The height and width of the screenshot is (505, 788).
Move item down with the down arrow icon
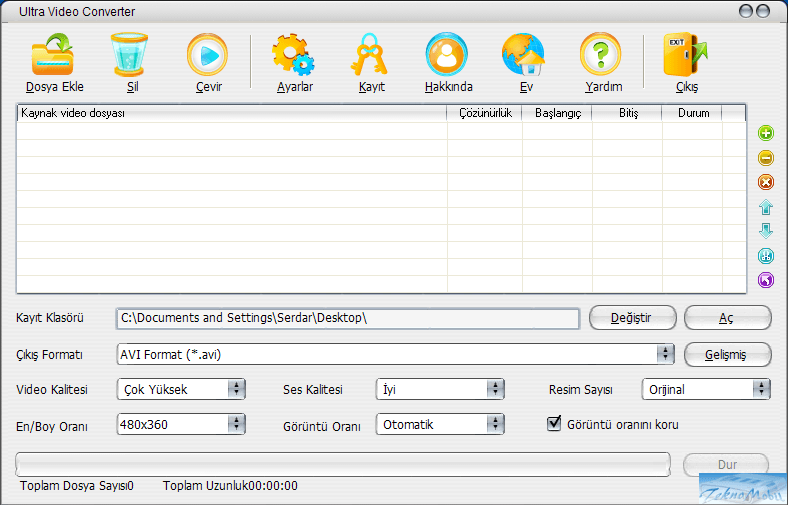pyautogui.click(x=765, y=231)
